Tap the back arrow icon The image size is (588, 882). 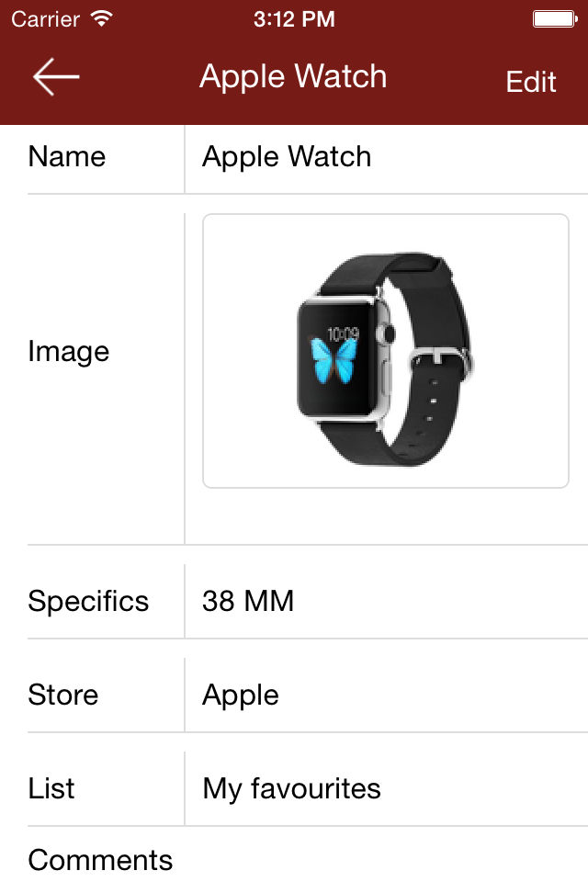[56, 76]
